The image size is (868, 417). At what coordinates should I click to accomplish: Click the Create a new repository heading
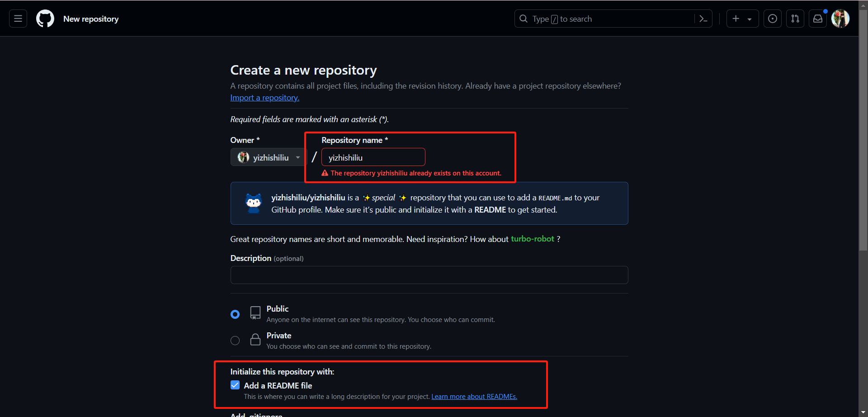tap(303, 70)
